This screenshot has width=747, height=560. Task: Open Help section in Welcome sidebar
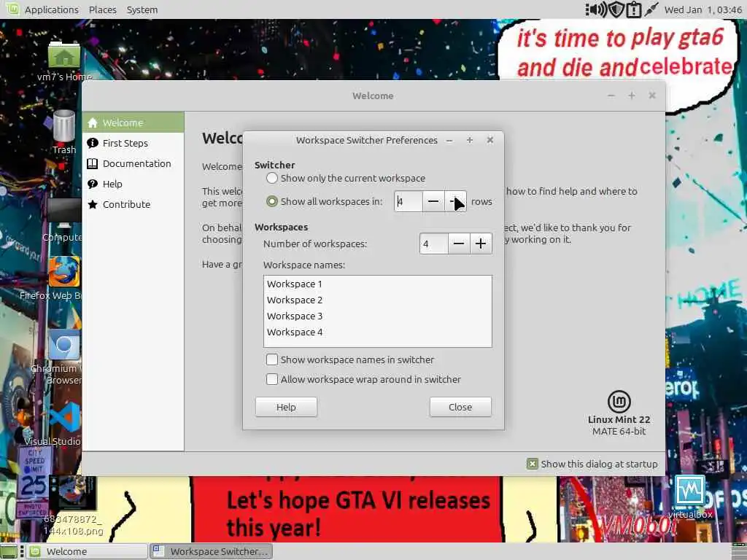click(x=133, y=184)
